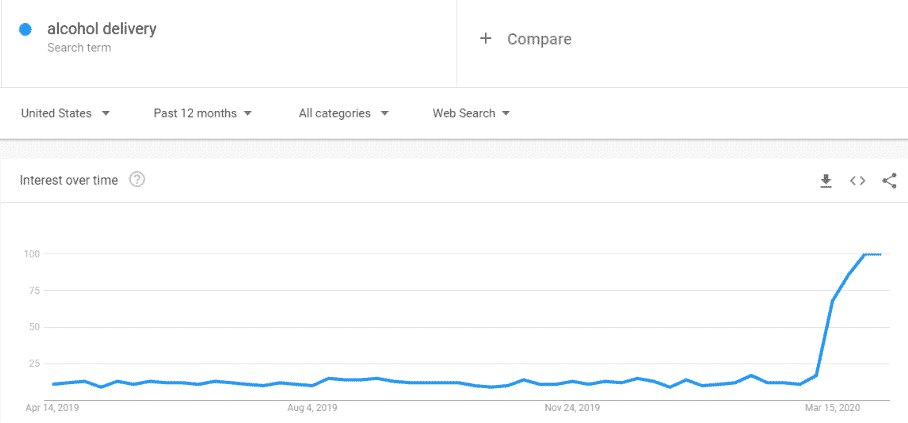Click the alcohol delivery search term

102,28
